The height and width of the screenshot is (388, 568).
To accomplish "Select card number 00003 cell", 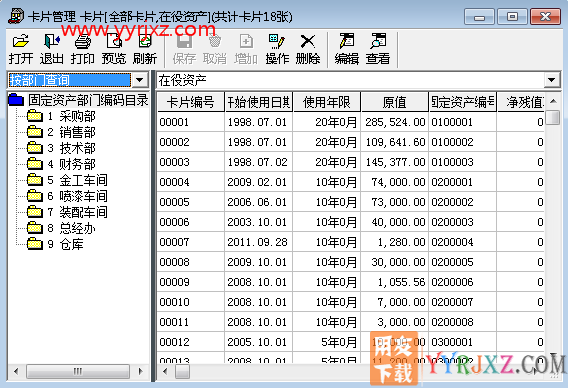I will click(x=191, y=162).
